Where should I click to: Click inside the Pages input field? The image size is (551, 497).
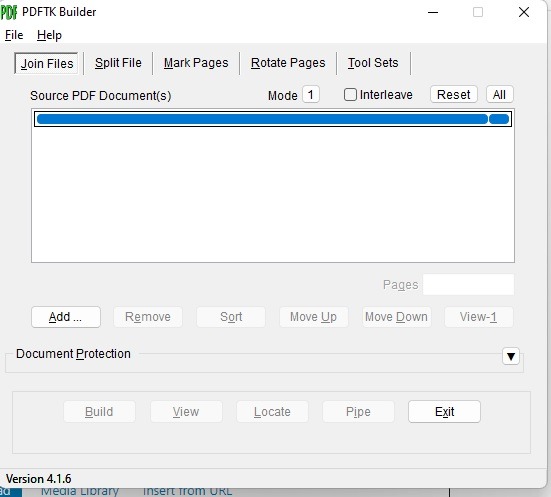(x=468, y=284)
